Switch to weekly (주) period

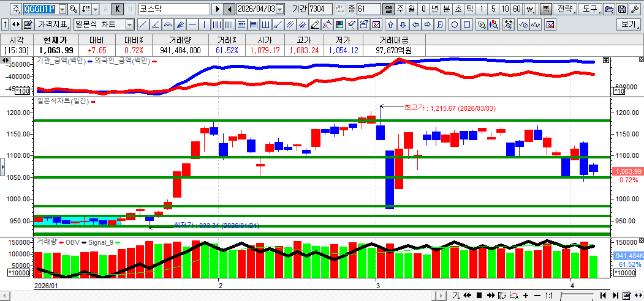[x=400, y=9]
